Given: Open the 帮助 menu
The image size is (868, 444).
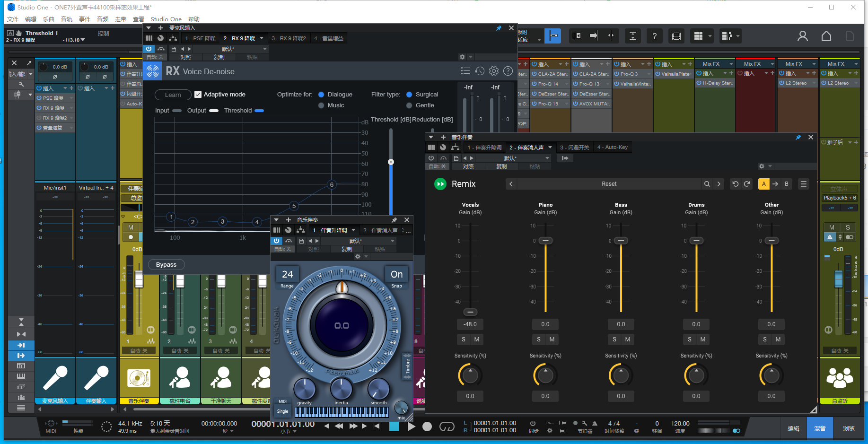Looking at the screenshot, I should tap(194, 19).
